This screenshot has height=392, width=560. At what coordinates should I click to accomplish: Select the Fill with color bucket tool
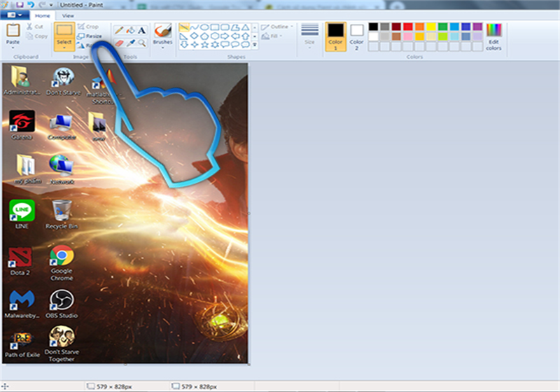(130, 30)
